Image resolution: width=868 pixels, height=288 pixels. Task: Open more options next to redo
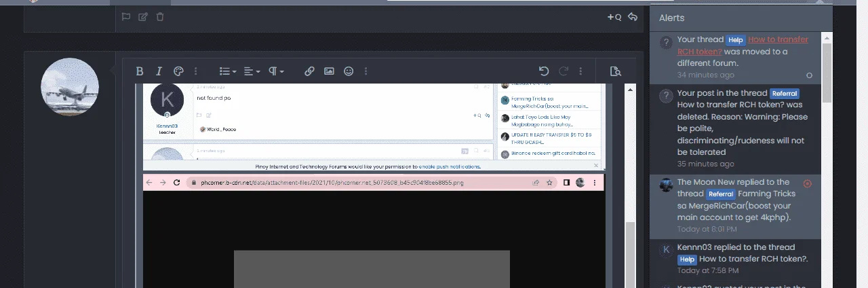pyautogui.click(x=580, y=71)
